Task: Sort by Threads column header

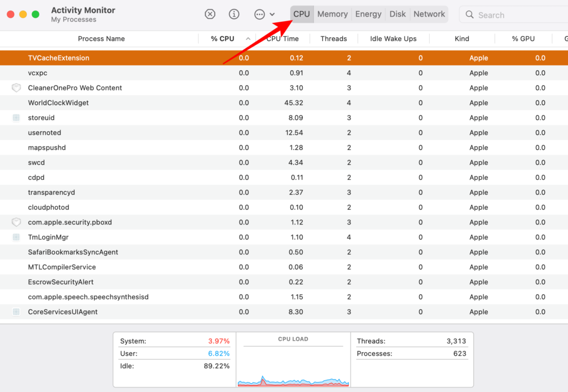Action: (333, 39)
